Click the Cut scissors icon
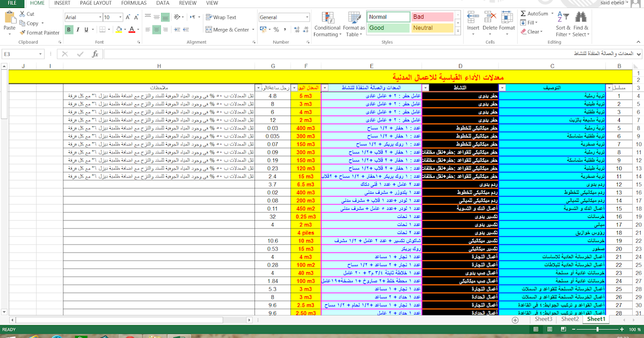644x338 pixels. pyautogui.click(x=22, y=14)
